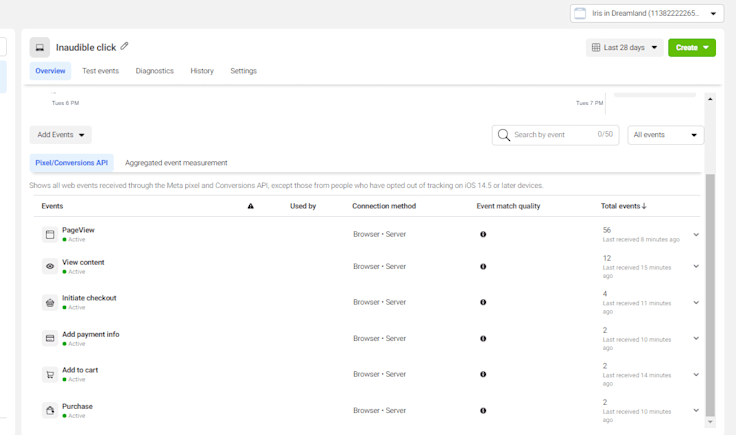This screenshot has height=435, width=736.
Task: Click the Tues 7 PM chart label
Action: (590, 103)
